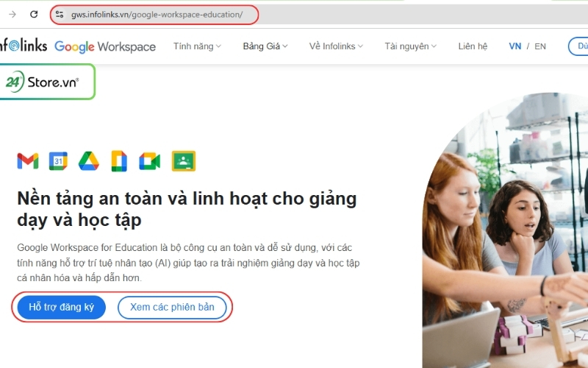Click the 24hStore.vn logo badge
This screenshot has height=368, width=588.
pyautogui.click(x=46, y=82)
